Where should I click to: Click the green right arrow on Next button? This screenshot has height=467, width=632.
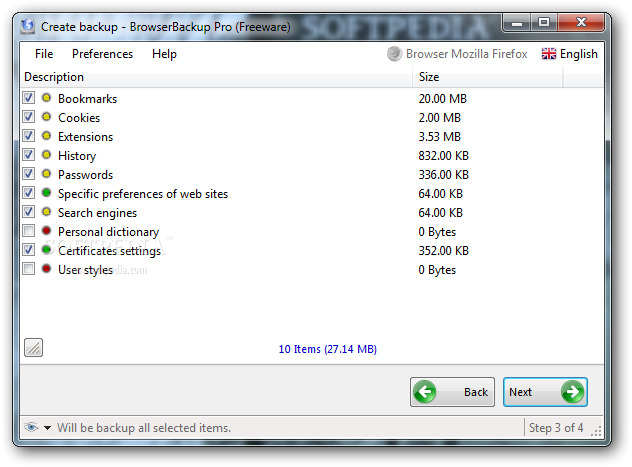coord(572,392)
